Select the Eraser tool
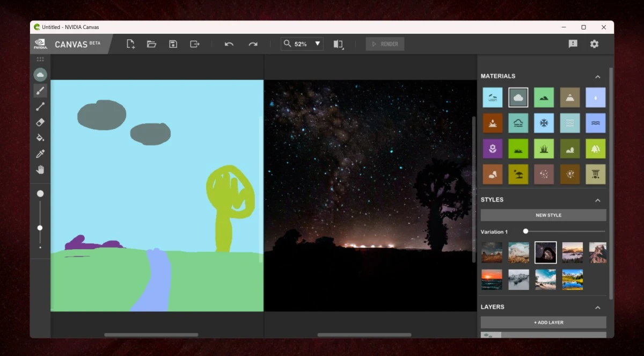Screen dimensions: 644x356 point(40,122)
